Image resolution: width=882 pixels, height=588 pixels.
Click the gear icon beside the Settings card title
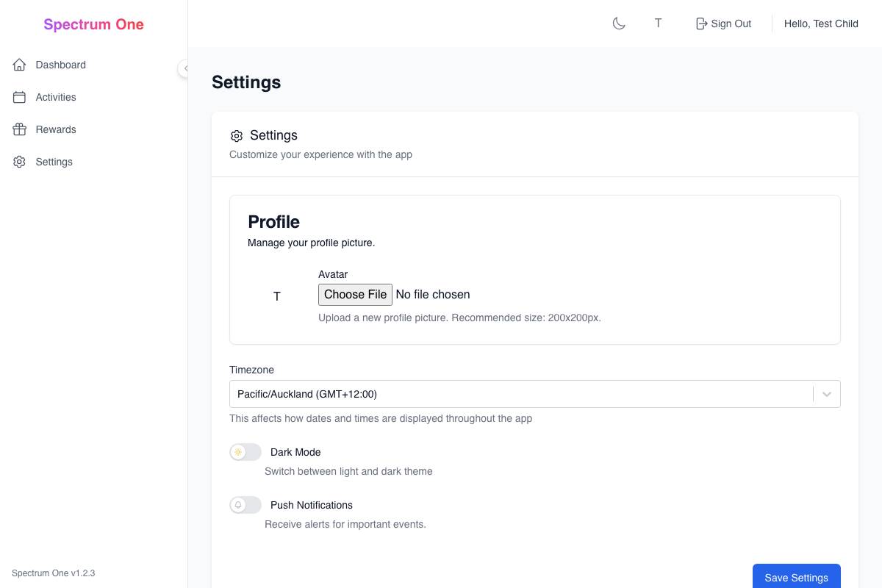pyautogui.click(x=237, y=136)
